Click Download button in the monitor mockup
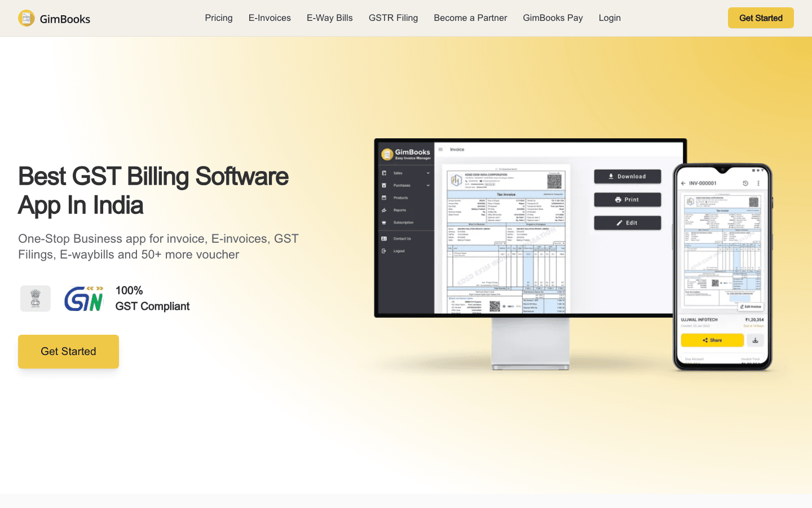Image resolution: width=812 pixels, height=508 pixels. pyautogui.click(x=628, y=177)
